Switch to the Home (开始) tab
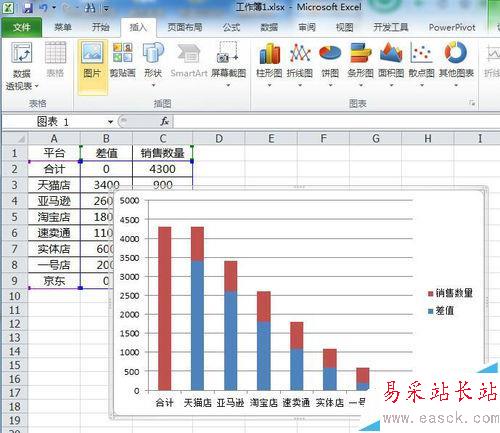The height and width of the screenshot is (433, 500). [x=101, y=27]
